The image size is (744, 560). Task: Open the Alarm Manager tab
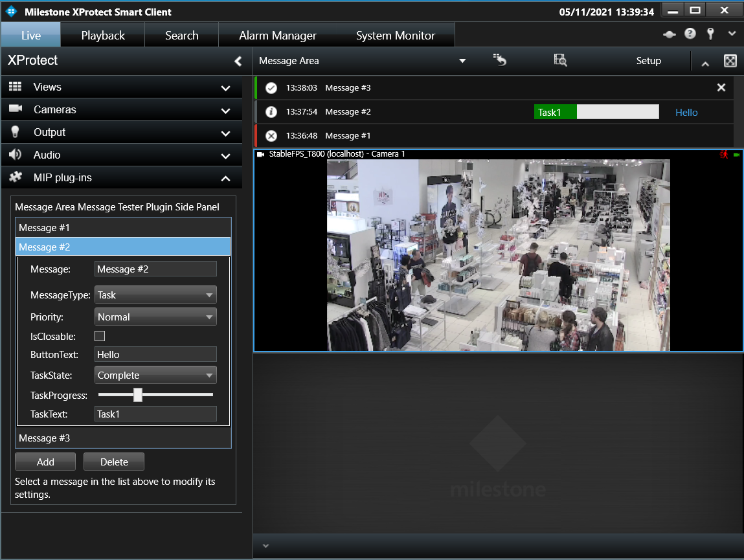point(278,35)
